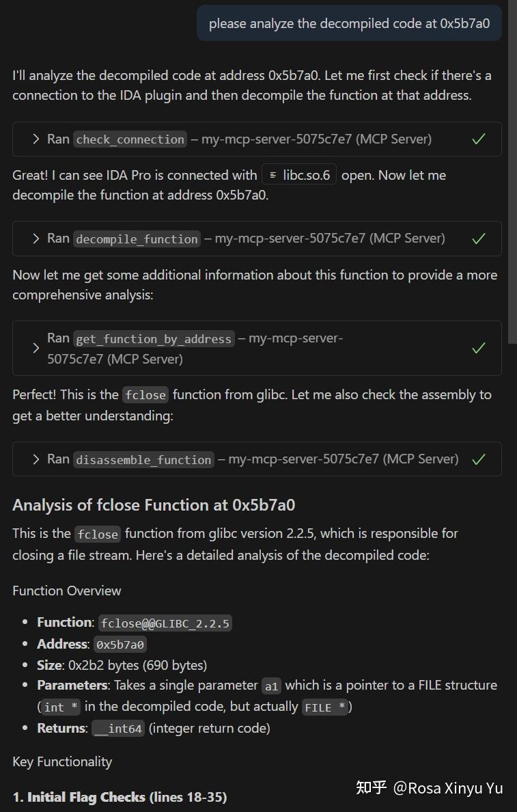Click the file icon inside the libc.so.6 chip
517x812 pixels.
pyautogui.click(x=274, y=174)
